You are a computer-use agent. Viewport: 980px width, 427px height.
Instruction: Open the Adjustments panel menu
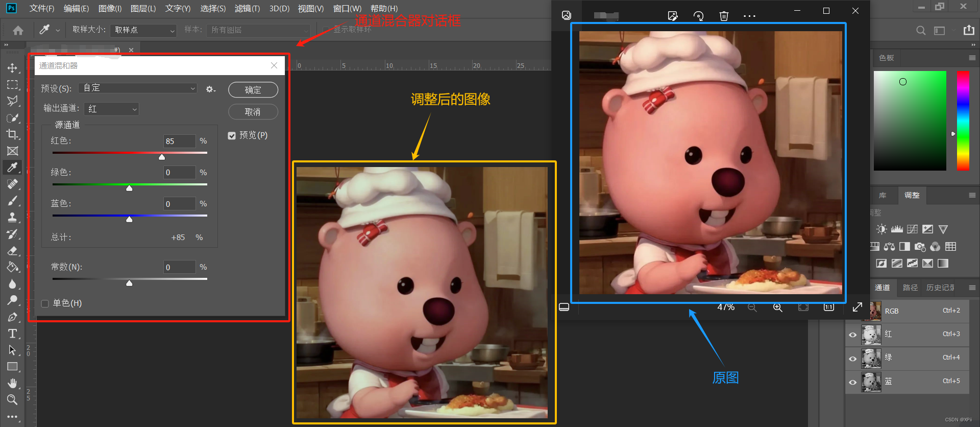(972, 195)
